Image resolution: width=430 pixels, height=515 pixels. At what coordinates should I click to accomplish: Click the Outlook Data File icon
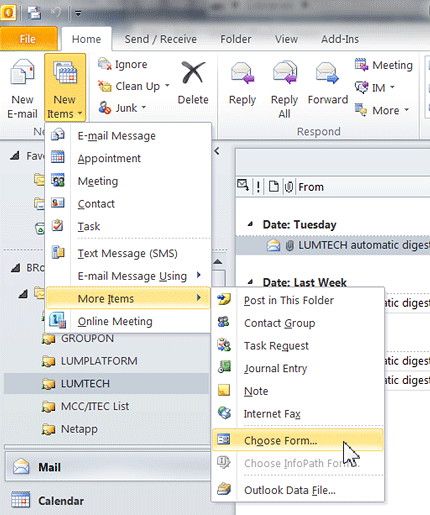pyautogui.click(x=224, y=489)
